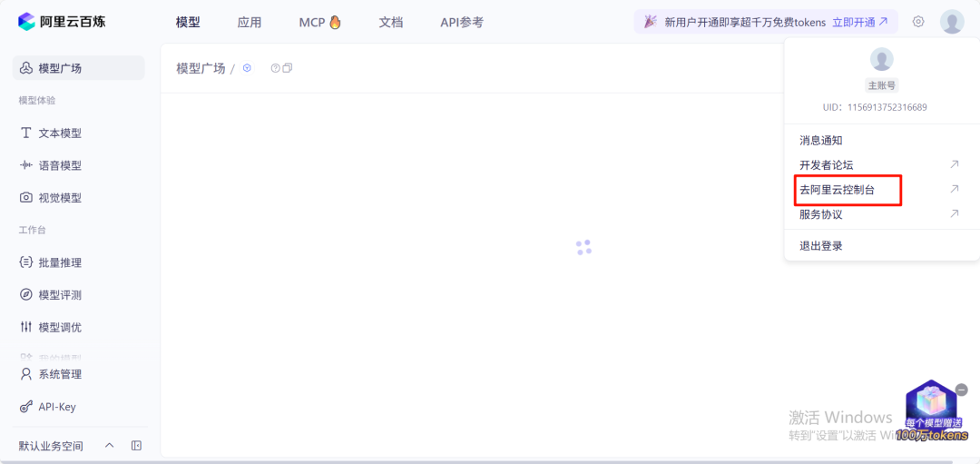Open 模型广场 in the left sidebar
Screen dimensions: 980x464
tap(78, 68)
